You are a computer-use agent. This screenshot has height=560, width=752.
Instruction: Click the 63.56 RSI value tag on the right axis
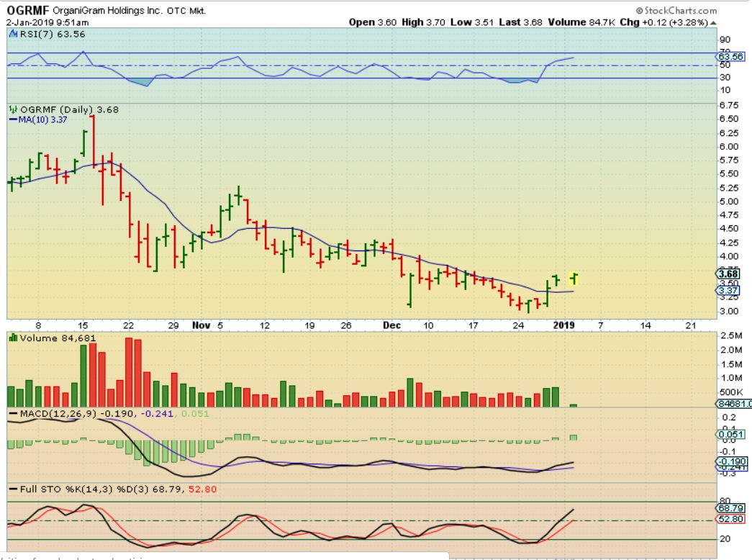point(730,57)
